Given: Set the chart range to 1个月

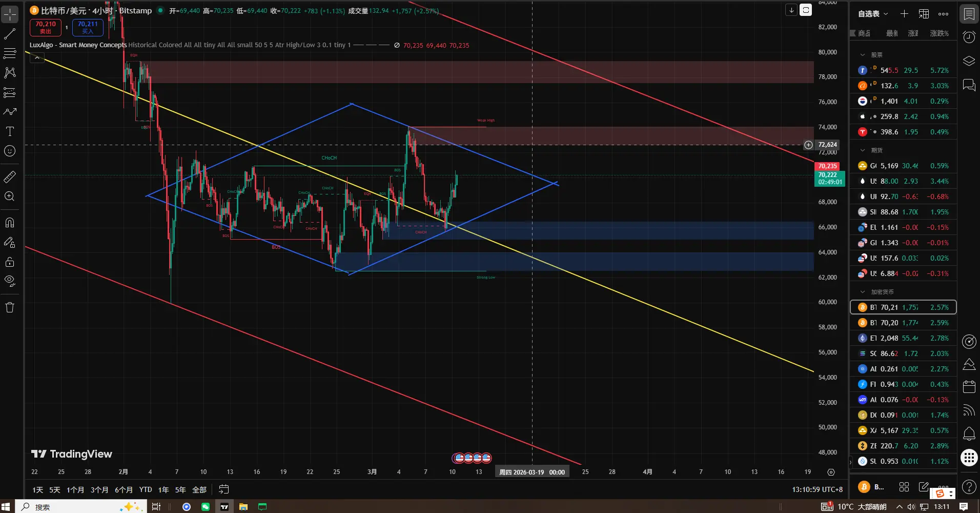Looking at the screenshot, I should pyautogui.click(x=75, y=490).
